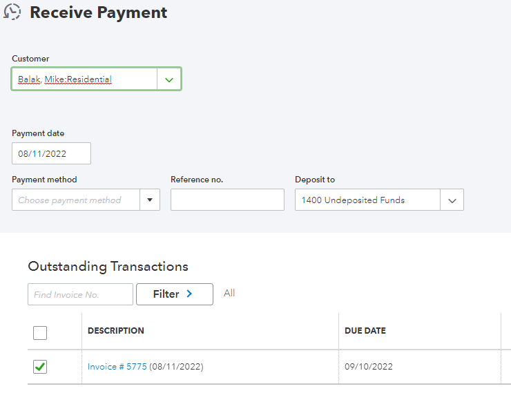Open the Filter button
Image resolution: width=511 pixels, height=420 pixels.
(175, 294)
